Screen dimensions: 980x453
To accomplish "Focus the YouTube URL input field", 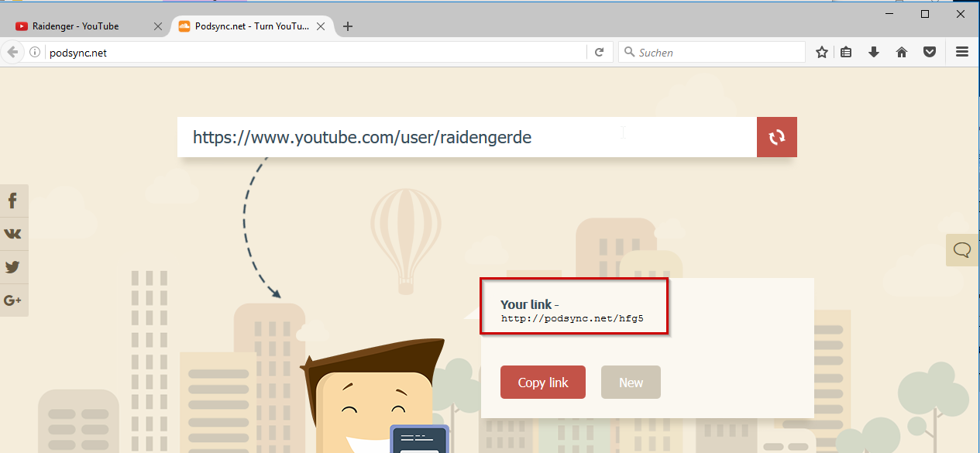I will (x=467, y=137).
